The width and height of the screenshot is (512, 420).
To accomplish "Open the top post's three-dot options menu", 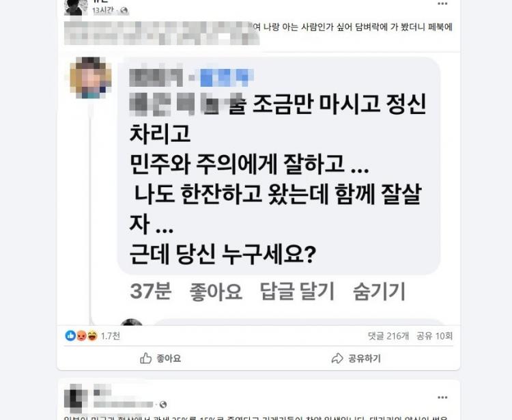I will tap(442, 3).
